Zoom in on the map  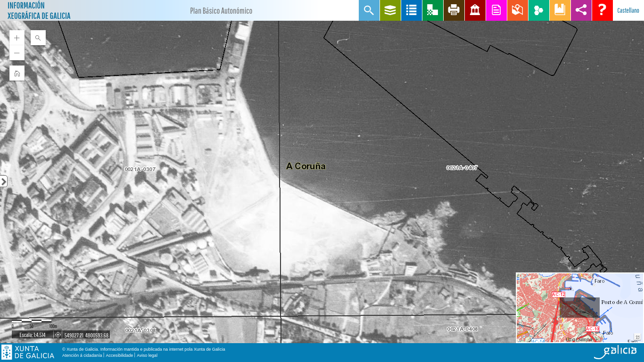click(17, 38)
